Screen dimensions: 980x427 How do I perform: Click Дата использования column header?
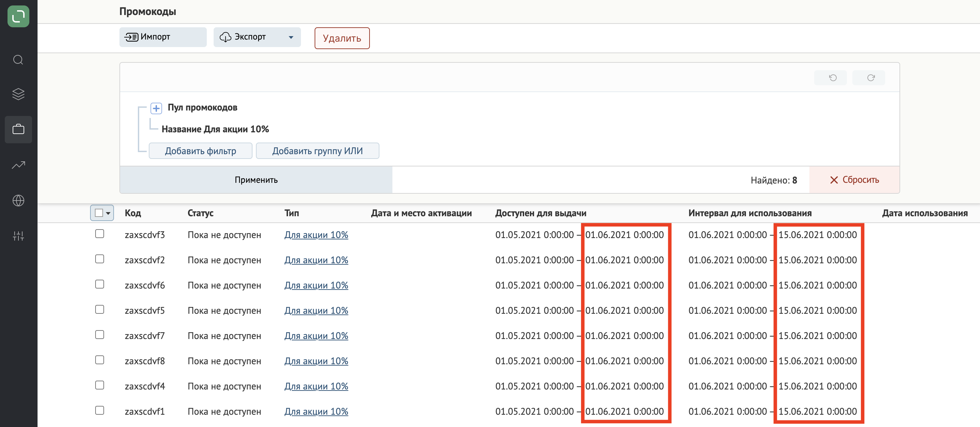coord(925,213)
